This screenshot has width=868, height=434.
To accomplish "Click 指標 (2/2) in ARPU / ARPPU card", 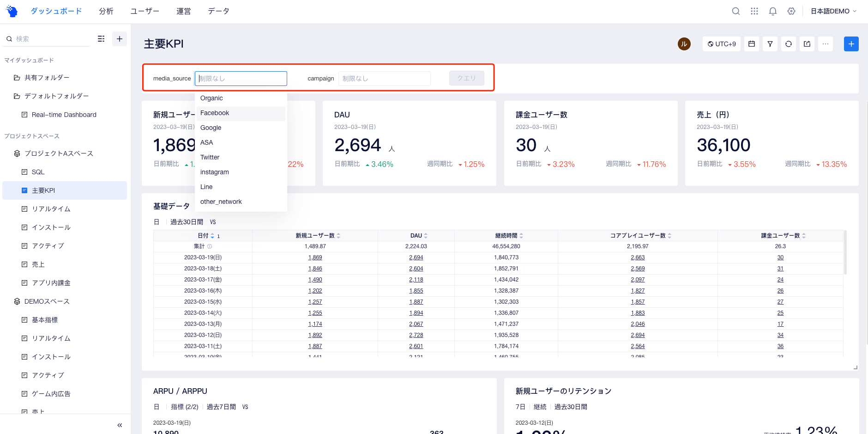I will point(185,407).
